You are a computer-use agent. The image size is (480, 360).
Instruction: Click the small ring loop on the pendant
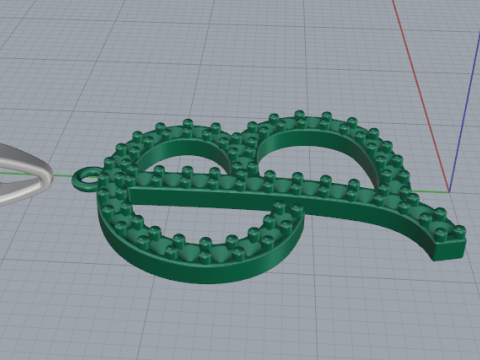pos(86,180)
